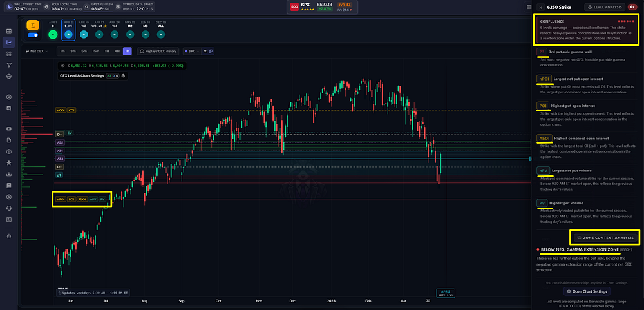The image size is (644, 310).
Task: Toggle the MAY 15 M2 expiry circle
Action: click(x=130, y=35)
